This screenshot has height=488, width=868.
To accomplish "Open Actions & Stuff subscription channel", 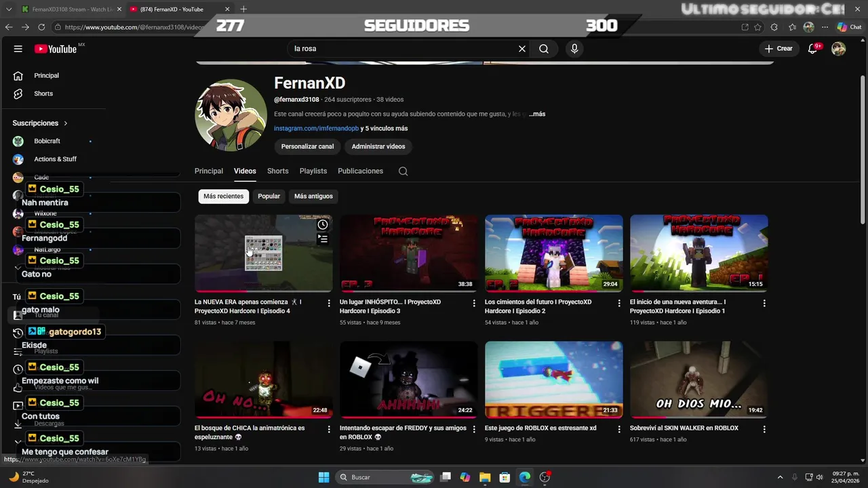I will [56, 159].
